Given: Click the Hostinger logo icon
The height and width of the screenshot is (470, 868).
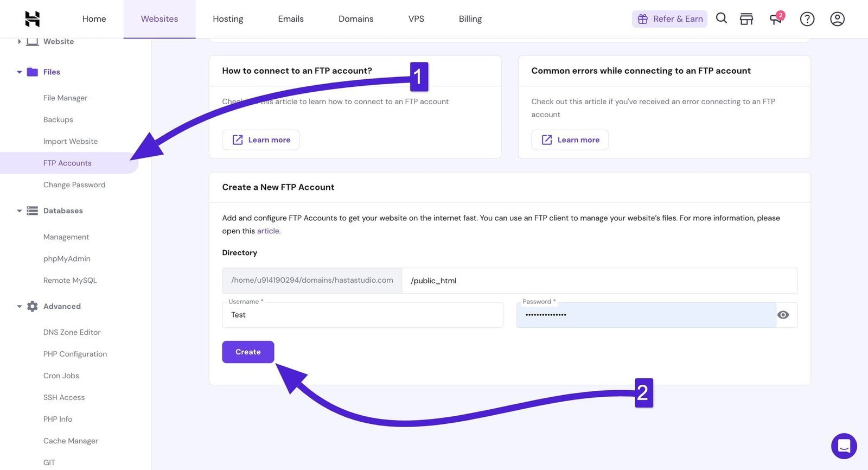Looking at the screenshot, I should click(33, 19).
